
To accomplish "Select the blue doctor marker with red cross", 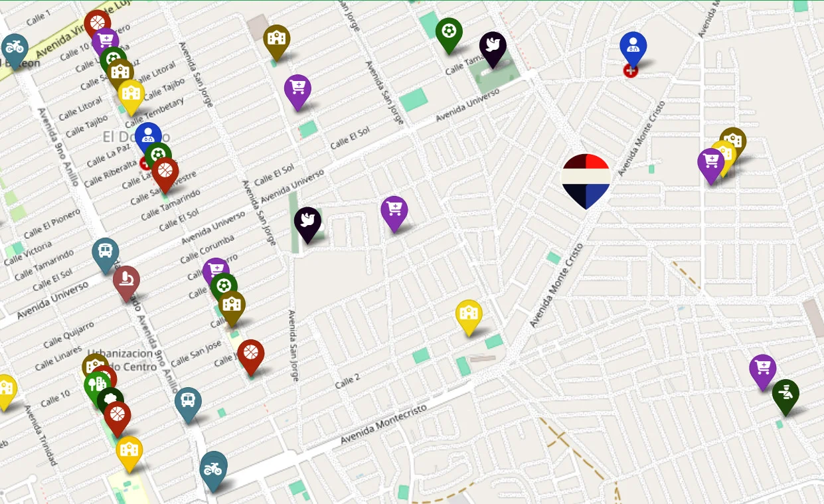I will coord(633,48).
